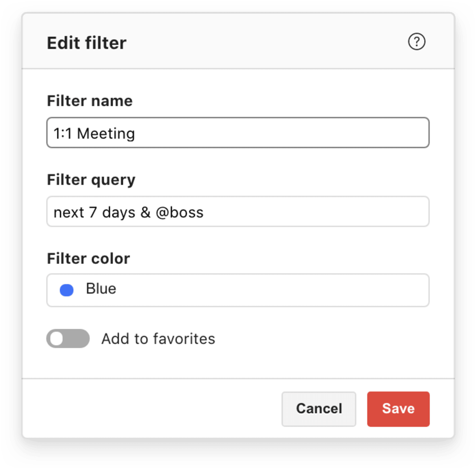
Task: Open the Filter color dropdown
Action: click(x=238, y=290)
